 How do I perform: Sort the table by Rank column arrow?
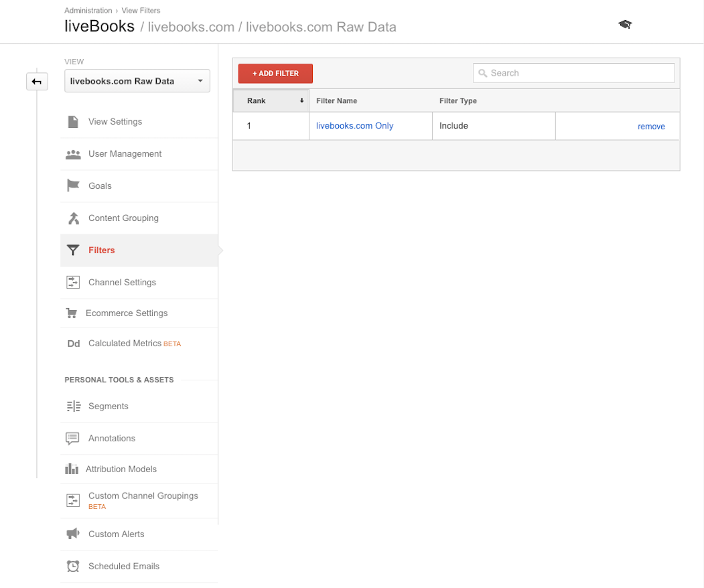[301, 101]
